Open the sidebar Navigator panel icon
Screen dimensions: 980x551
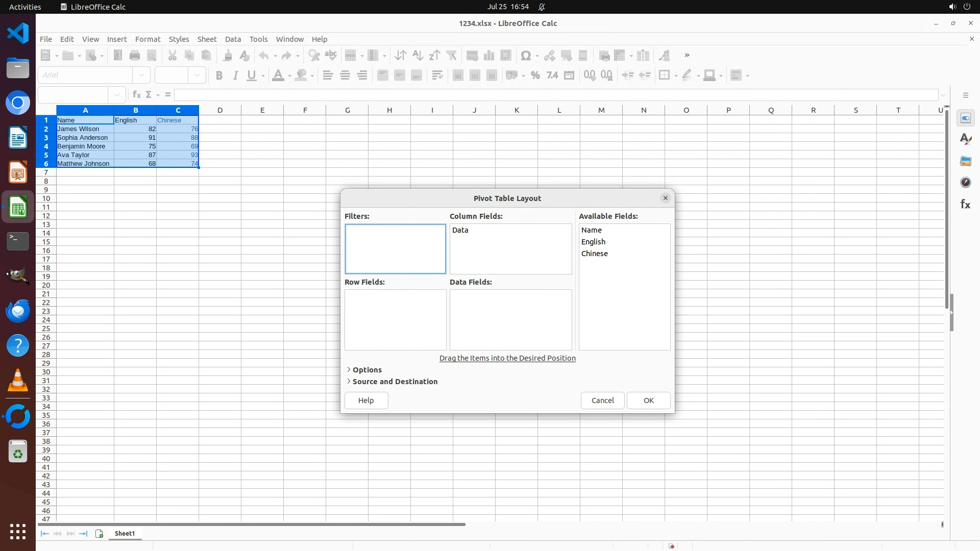click(965, 183)
